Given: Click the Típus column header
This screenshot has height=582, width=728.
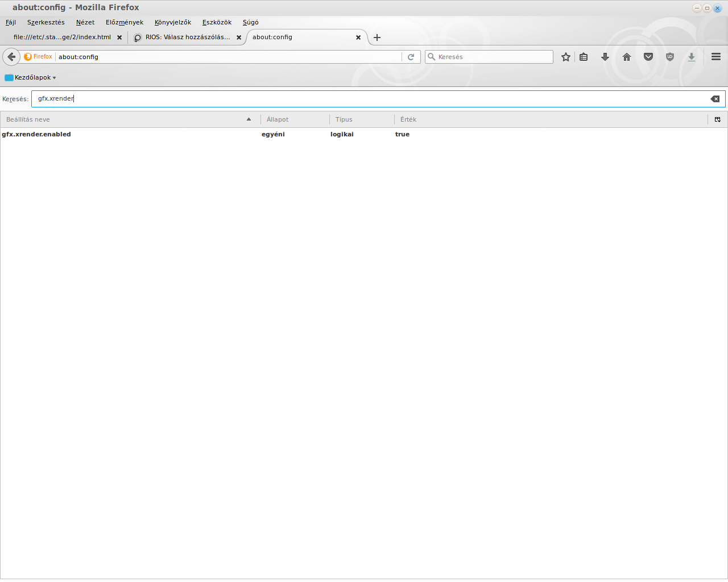Looking at the screenshot, I should click(362, 119).
